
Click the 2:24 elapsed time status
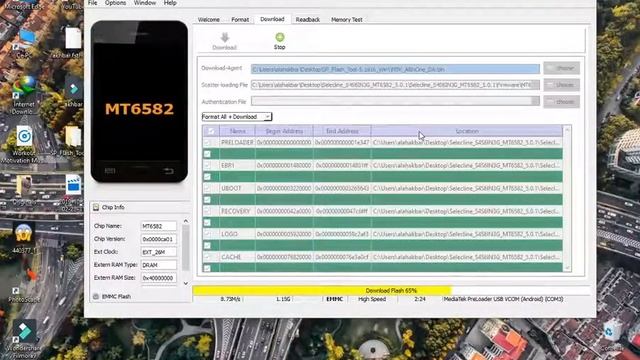coord(420,299)
